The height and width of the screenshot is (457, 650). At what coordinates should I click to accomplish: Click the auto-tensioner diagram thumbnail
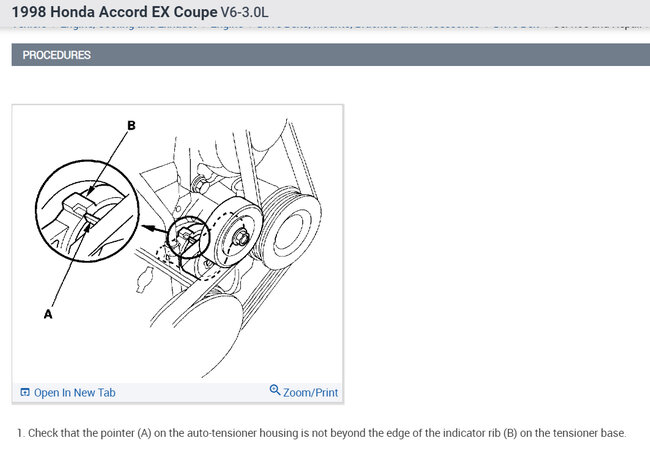point(177,245)
